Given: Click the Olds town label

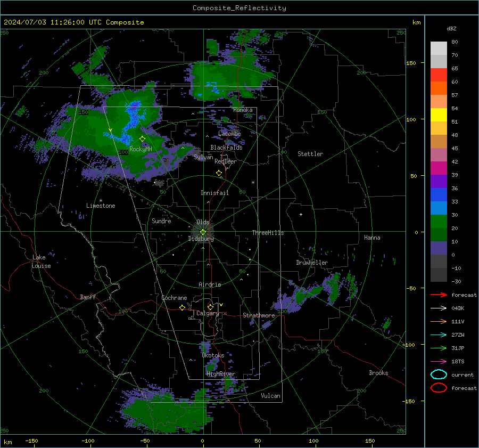Looking at the screenshot, I should pos(203,222).
